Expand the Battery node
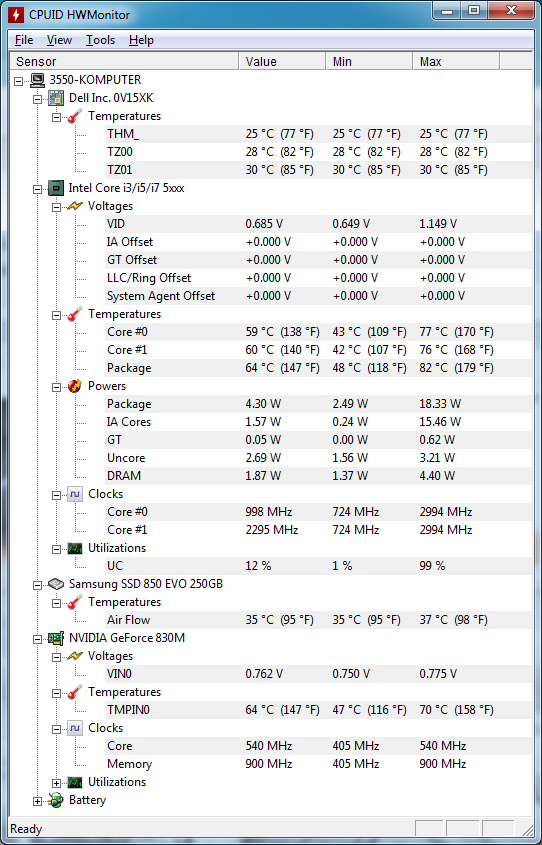Viewport: 542px width, 845px height. tap(37, 801)
